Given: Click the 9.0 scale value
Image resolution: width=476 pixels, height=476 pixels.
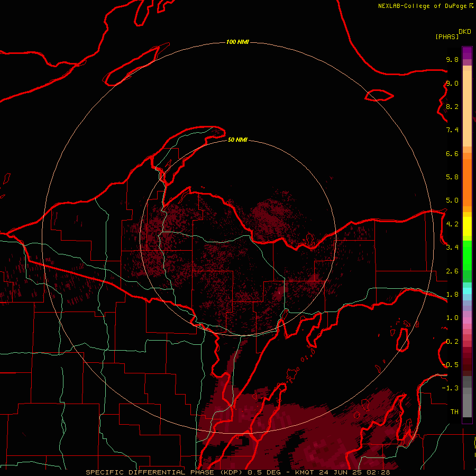Looking at the screenshot, I should point(452,83).
